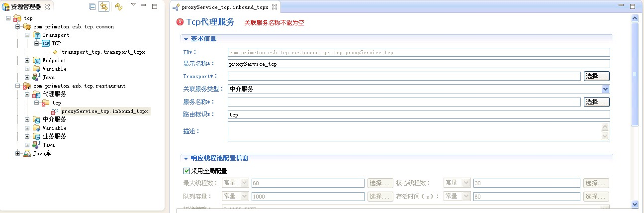The height and width of the screenshot is (213, 644).
Task: Toggle the Link with Editor icon
Action: (104, 6)
